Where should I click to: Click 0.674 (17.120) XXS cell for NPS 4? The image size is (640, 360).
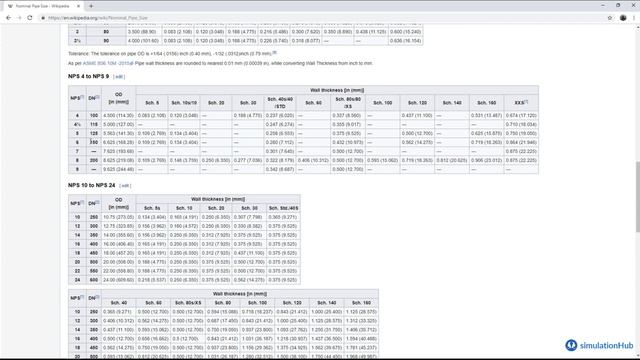(521, 116)
